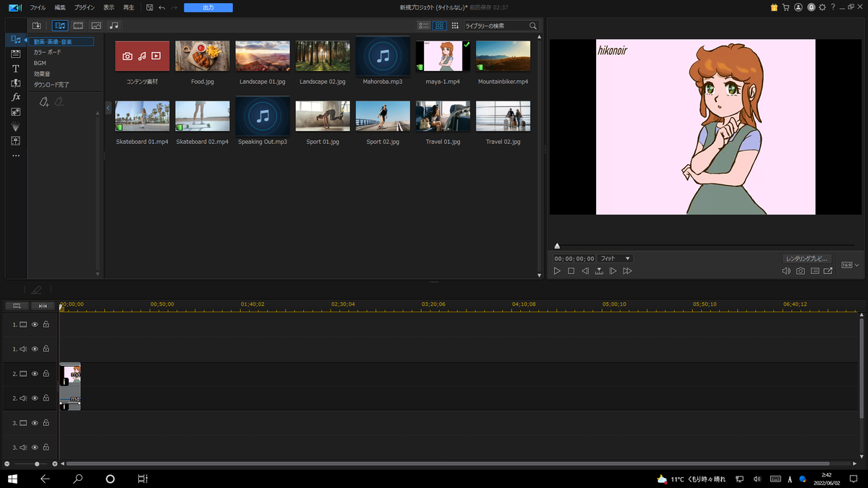The image size is (868, 488).
Task: Open the settings gear icon
Action: coord(822,7)
